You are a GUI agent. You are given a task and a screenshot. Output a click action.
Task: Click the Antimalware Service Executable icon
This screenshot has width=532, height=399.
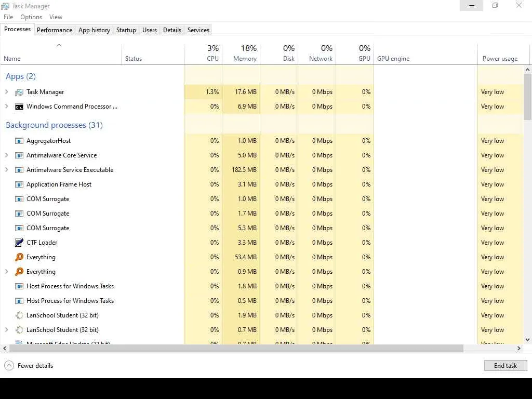pyautogui.click(x=19, y=170)
